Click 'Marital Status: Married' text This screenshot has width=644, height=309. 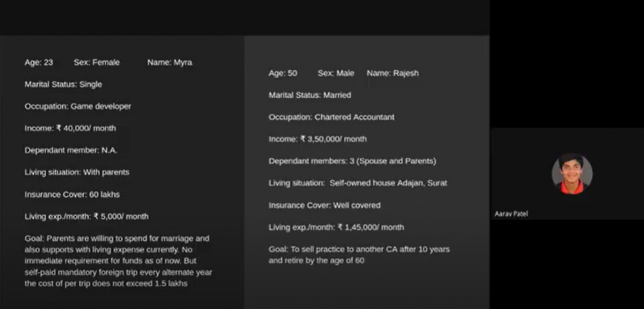(309, 95)
